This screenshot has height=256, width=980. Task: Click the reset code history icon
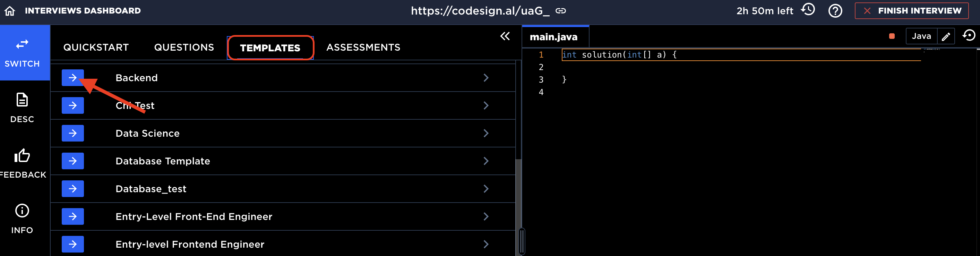[x=969, y=35]
